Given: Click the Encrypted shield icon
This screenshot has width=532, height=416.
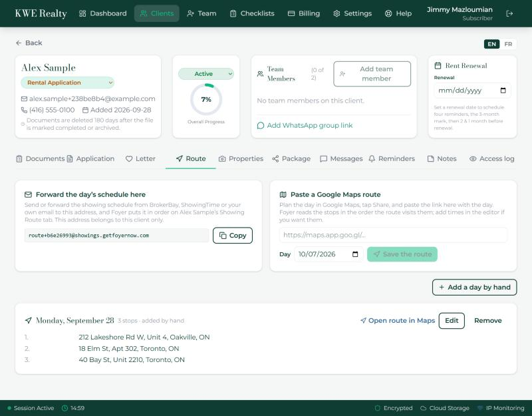Looking at the screenshot, I should [x=377, y=408].
